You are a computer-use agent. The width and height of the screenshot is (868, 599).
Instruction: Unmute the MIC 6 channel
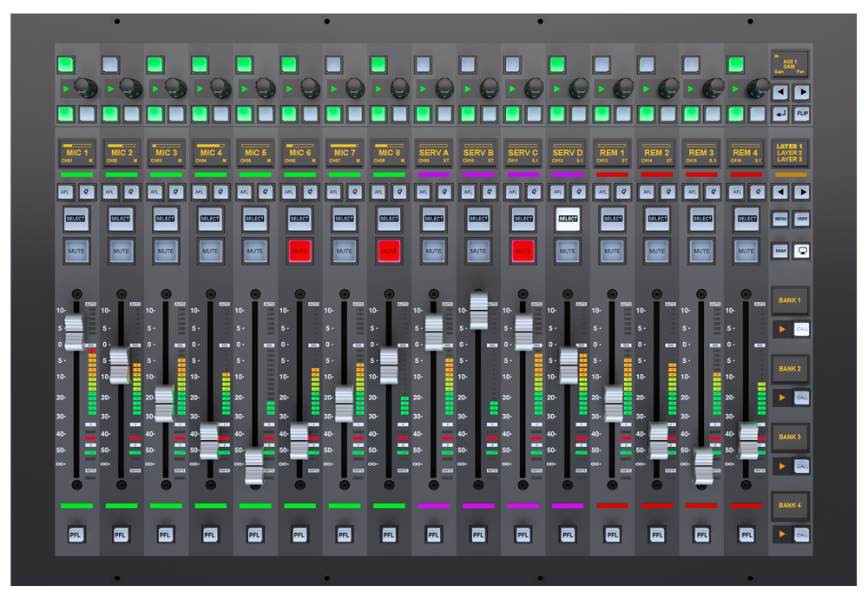(x=299, y=251)
